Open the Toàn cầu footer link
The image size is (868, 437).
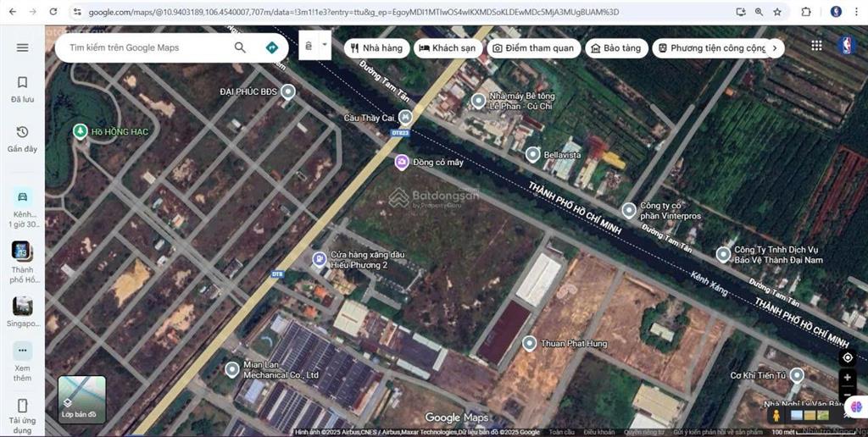pyautogui.click(x=562, y=432)
